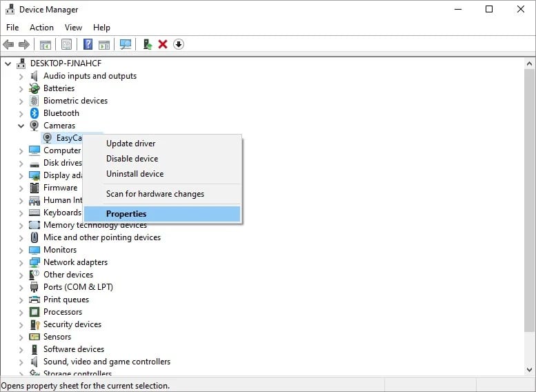Select the Sensors tree label

tap(57, 337)
